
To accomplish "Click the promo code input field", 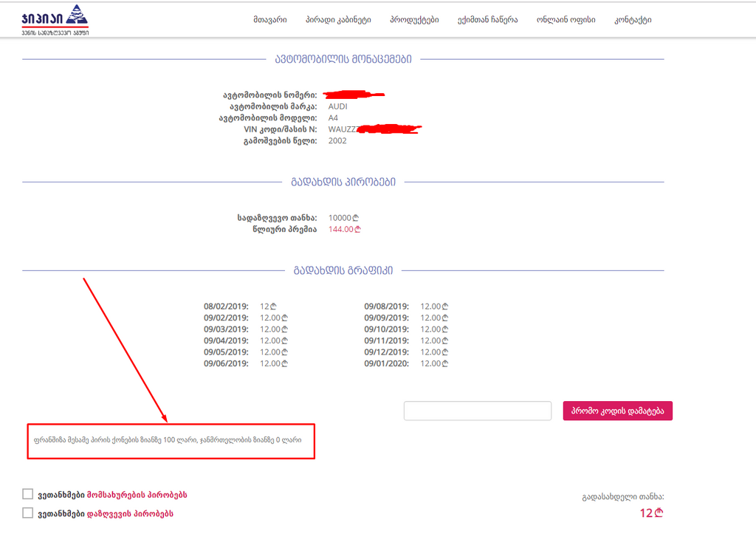I will pos(478,411).
